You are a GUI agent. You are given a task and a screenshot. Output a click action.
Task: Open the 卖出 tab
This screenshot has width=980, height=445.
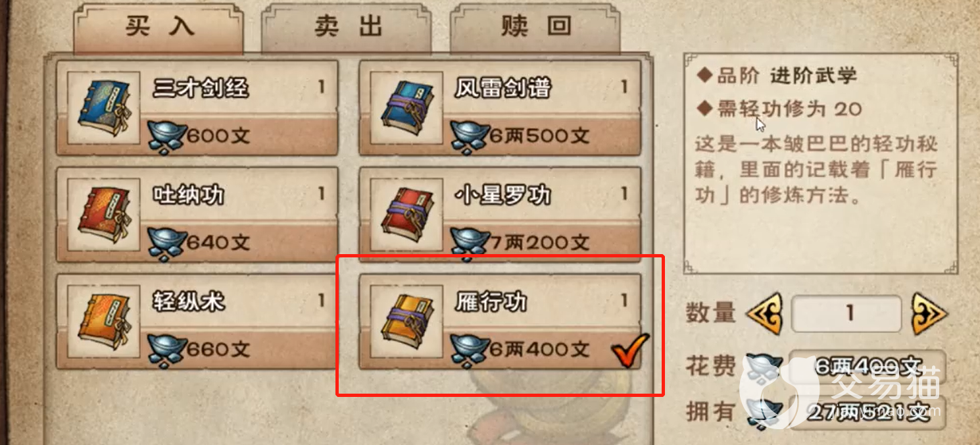pyautogui.click(x=347, y=28)
